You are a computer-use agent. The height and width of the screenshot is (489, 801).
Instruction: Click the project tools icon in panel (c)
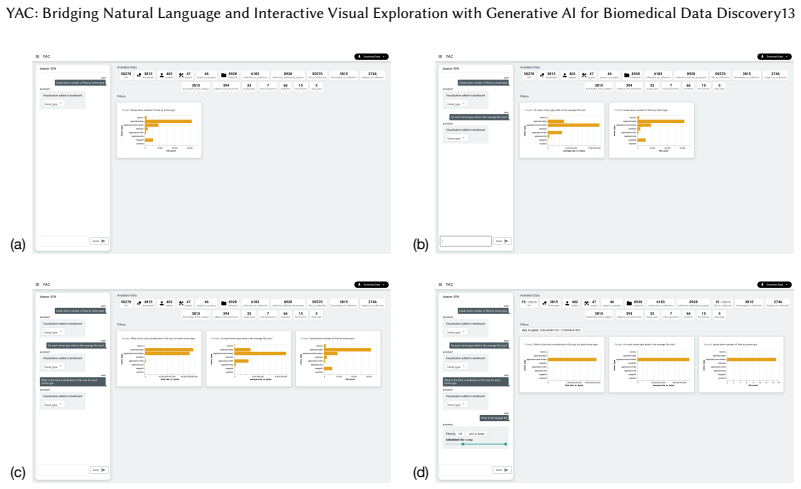coord(181,303)
